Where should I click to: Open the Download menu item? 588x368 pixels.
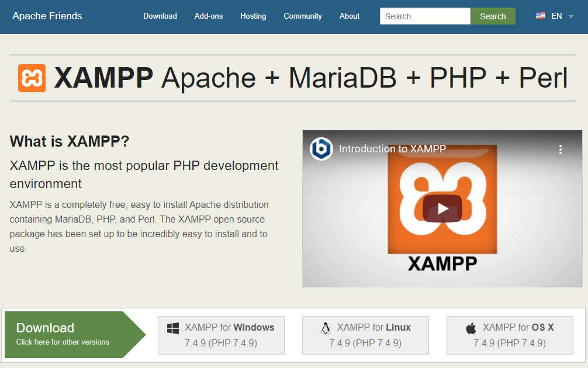(160, 16)
